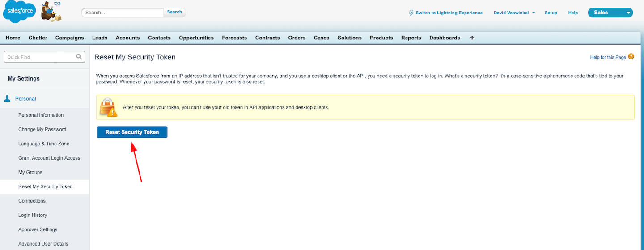This screenshot has width=644, height=250.
Task: Open the plus All Tabs icon
Action: pos(472,38)
